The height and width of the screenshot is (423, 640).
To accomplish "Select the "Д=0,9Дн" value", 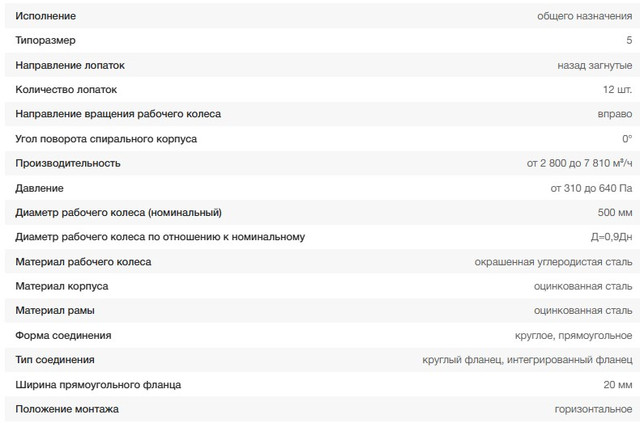I will pos(609,237).
